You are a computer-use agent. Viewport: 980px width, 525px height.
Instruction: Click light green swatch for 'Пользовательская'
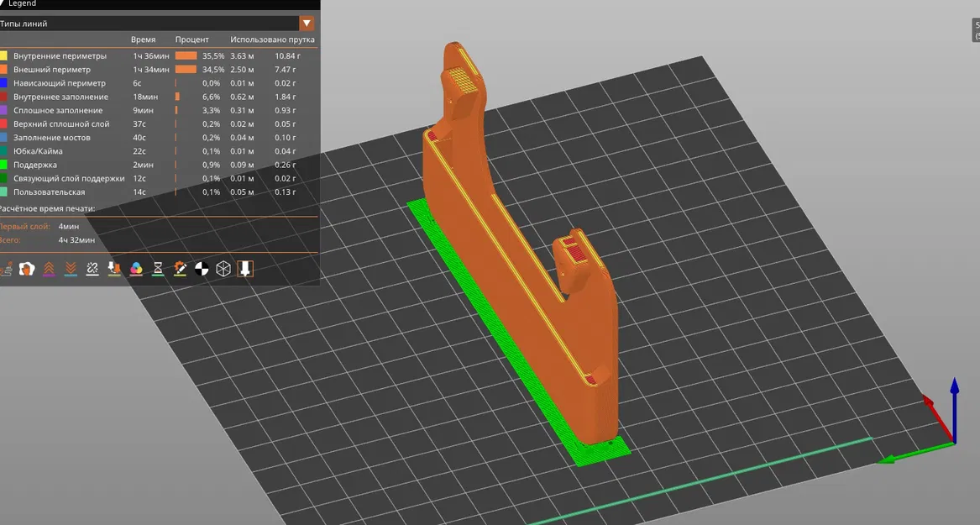click(3, 192)
